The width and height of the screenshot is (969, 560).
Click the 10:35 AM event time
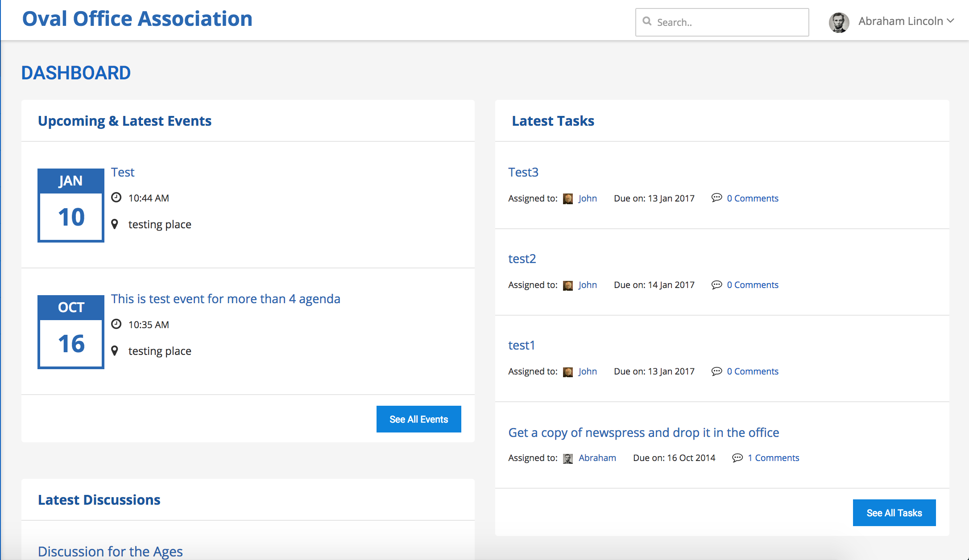click(149, 325)
